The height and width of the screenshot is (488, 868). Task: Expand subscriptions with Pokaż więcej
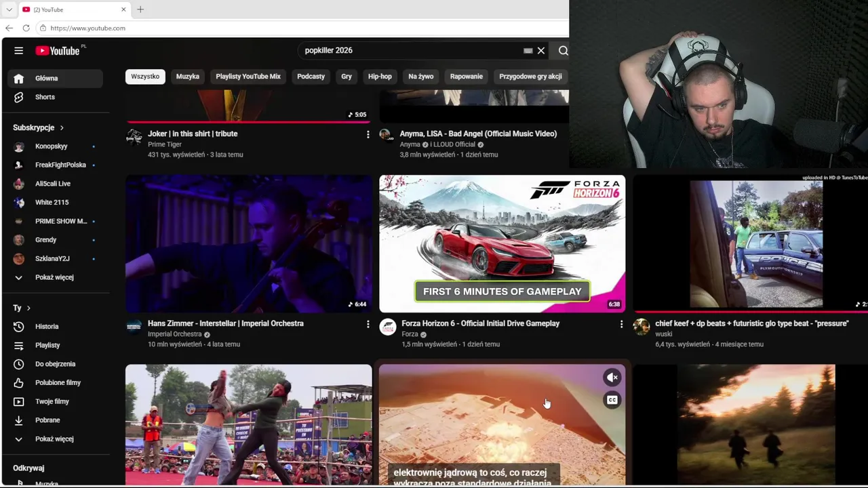(x=56, y=277)
